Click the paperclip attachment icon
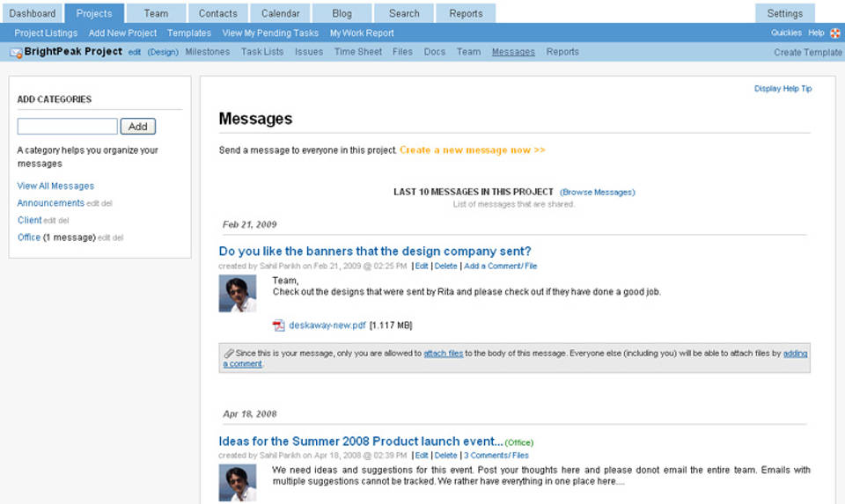This screenshot has width=845, height=504. click(x=229, y=354)
